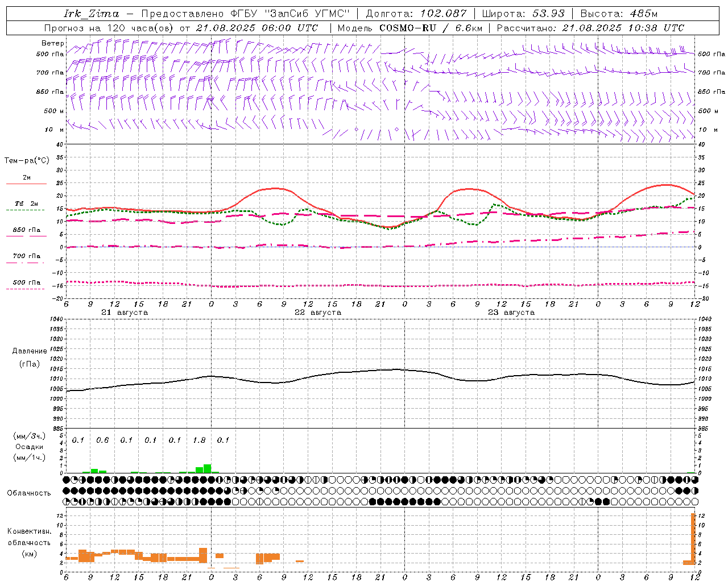The width and height of the screenshot is (728, 582).
Task: Click "Прогноз на 120 часа(ов)" text
Action: 109,28
